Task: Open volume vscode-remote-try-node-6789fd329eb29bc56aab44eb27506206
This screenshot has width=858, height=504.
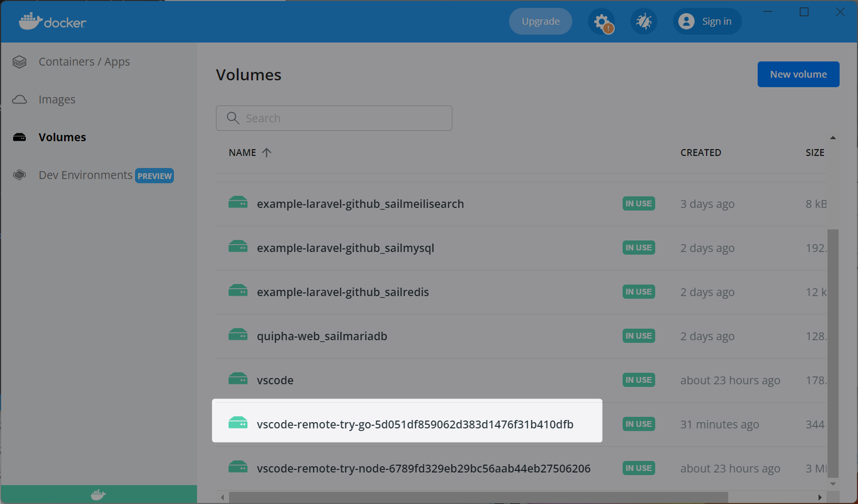Action: [423, 469]
